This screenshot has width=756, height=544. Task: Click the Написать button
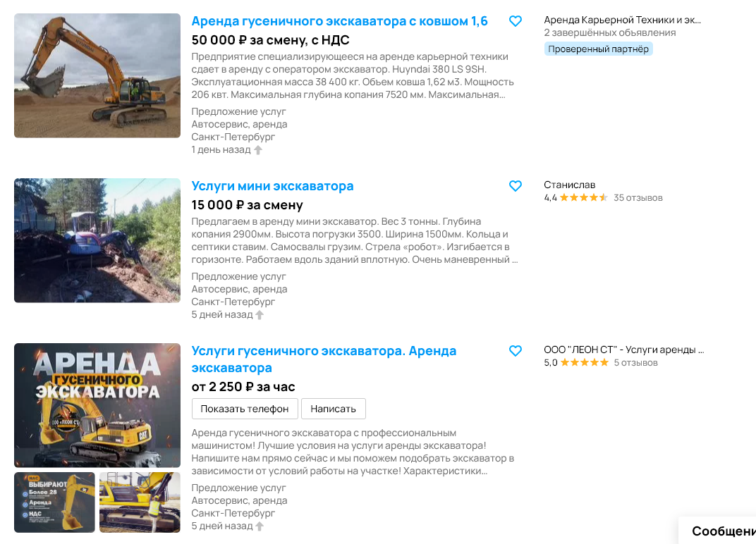[333, 409]
